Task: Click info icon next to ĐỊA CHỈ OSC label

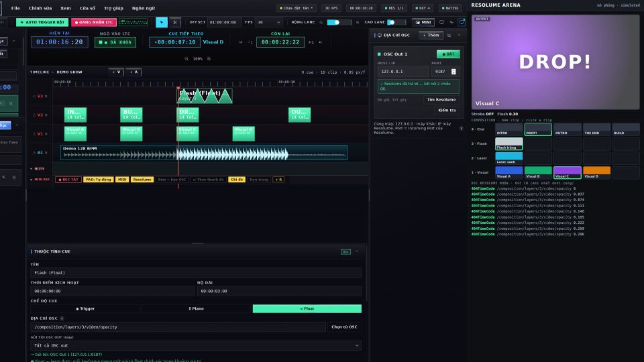Action: tap(62, 318)
